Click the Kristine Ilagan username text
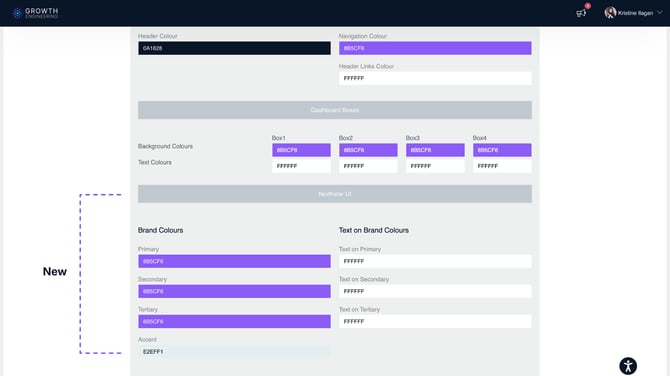670x376 pixels. pyautogui.click(x=635, y=13)
